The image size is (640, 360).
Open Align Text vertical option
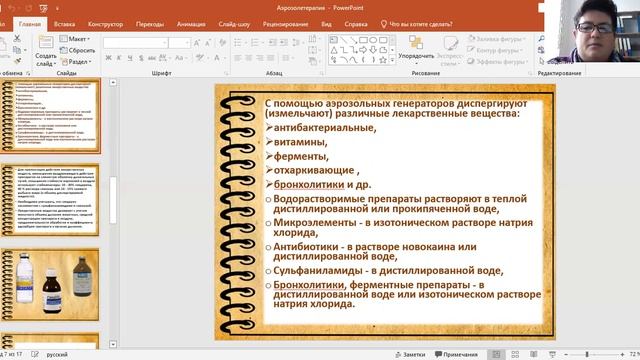coord(313,50)
